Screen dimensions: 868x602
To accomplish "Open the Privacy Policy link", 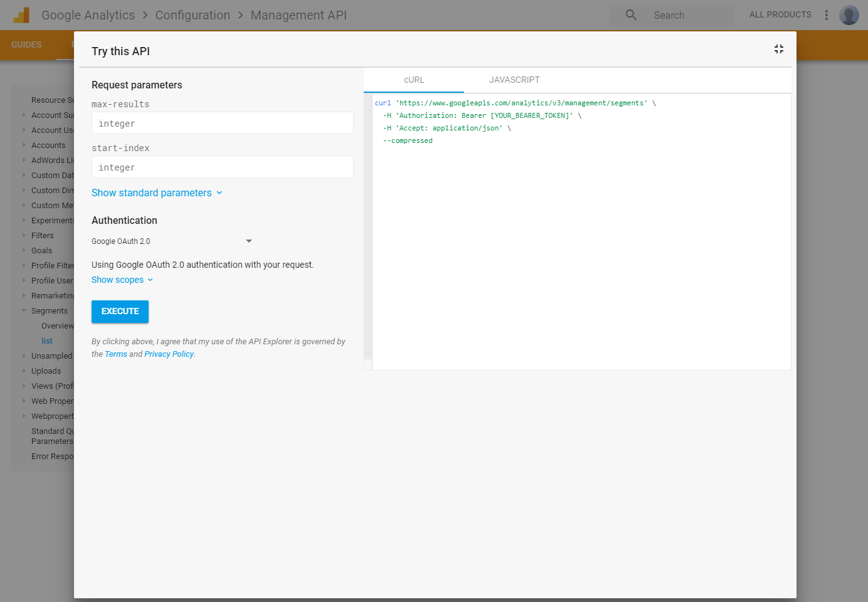I will point(169,354).
